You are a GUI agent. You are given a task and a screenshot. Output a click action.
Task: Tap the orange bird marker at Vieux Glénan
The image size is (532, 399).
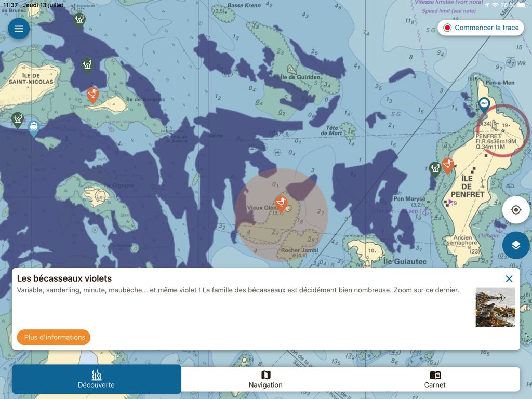point(281,202)
